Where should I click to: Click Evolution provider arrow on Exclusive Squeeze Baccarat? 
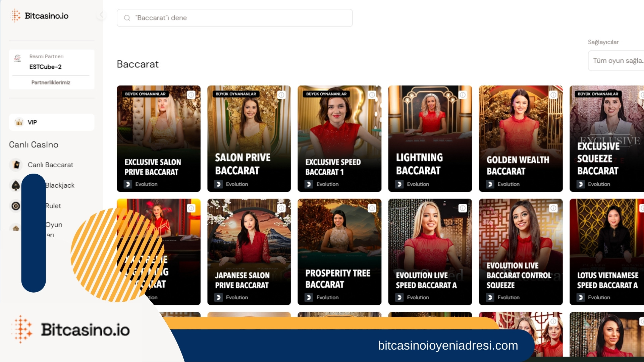(580, 184)
